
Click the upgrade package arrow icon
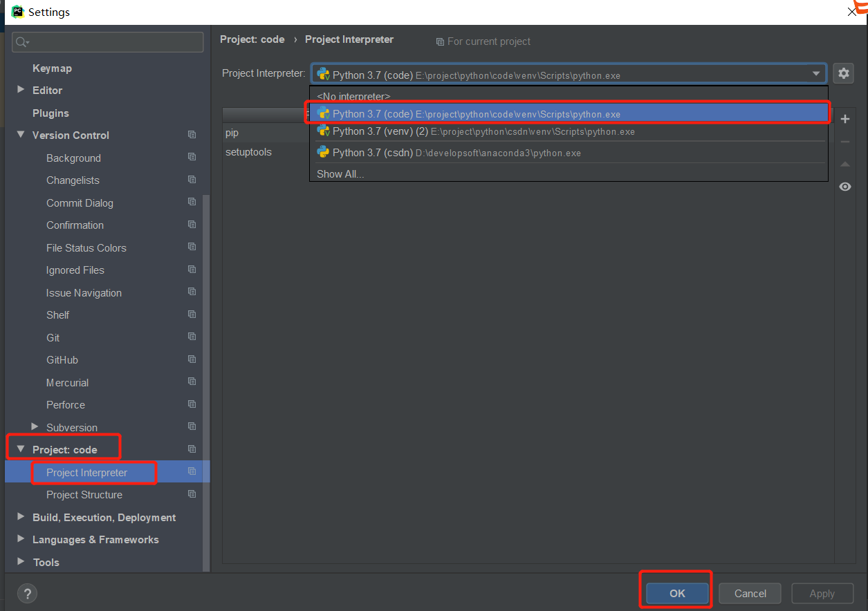point(844,164)
